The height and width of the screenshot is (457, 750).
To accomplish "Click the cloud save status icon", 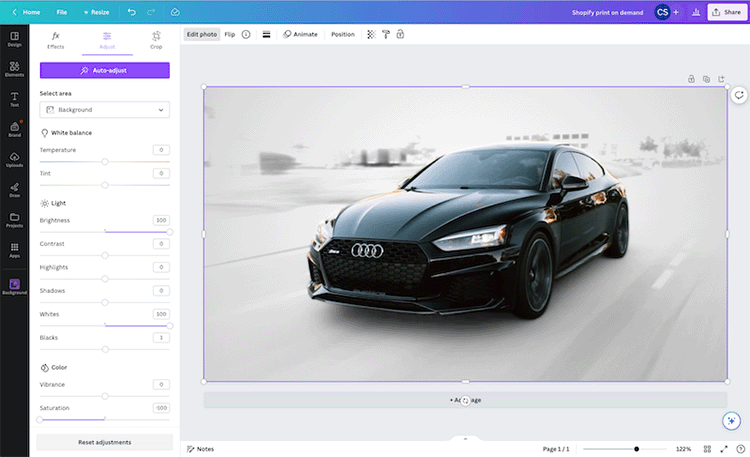I will click(175, 12).
